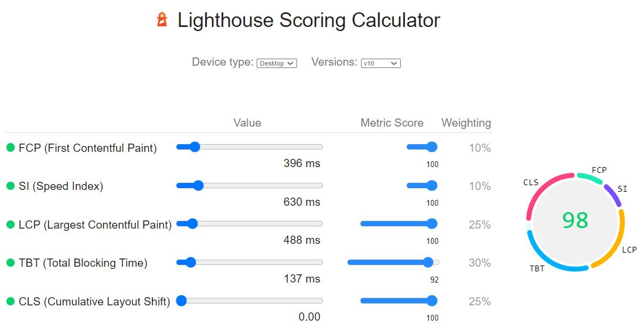
Task: Click the green FCP status dot
Action: coord(10,148)
